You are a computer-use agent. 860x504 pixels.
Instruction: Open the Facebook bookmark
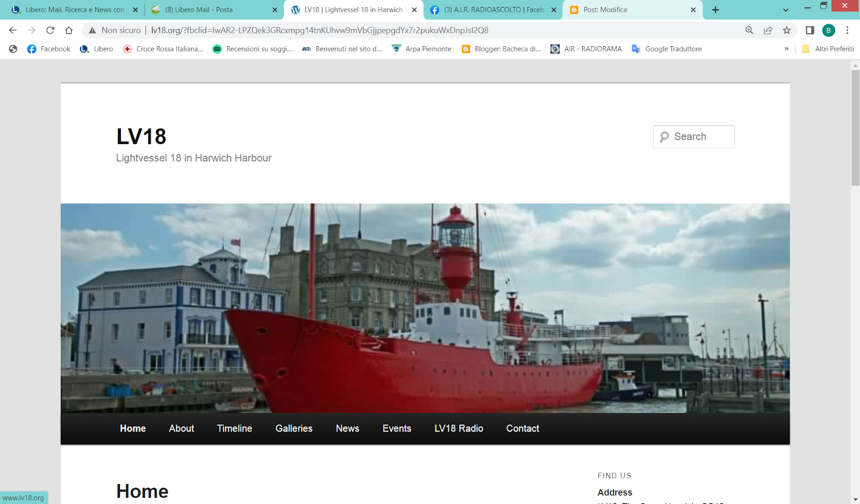click(x=49, y=49)
